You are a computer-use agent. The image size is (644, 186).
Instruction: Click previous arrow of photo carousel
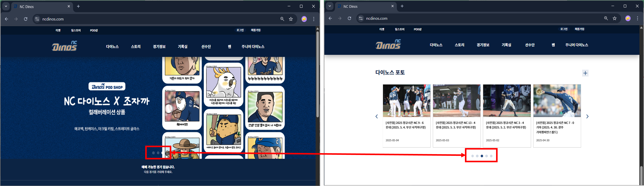pyautogui.click(x=377, y=116)
